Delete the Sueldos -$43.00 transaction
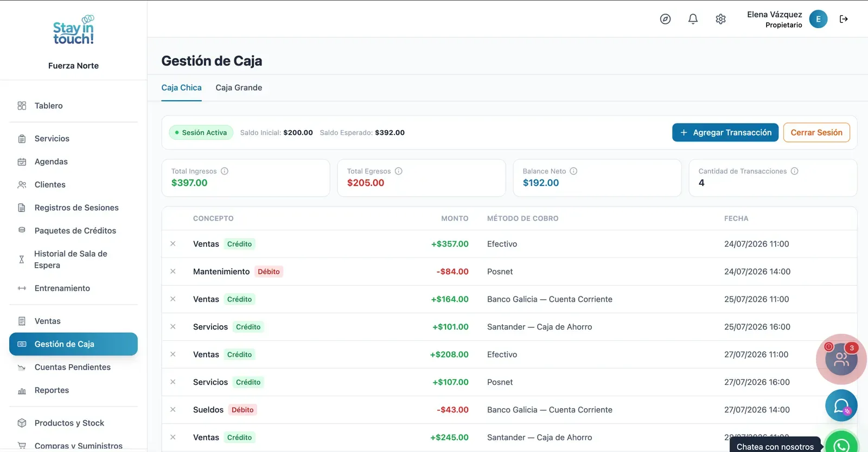The height and width of the screenshot is (452, 868). coord(173,410)
